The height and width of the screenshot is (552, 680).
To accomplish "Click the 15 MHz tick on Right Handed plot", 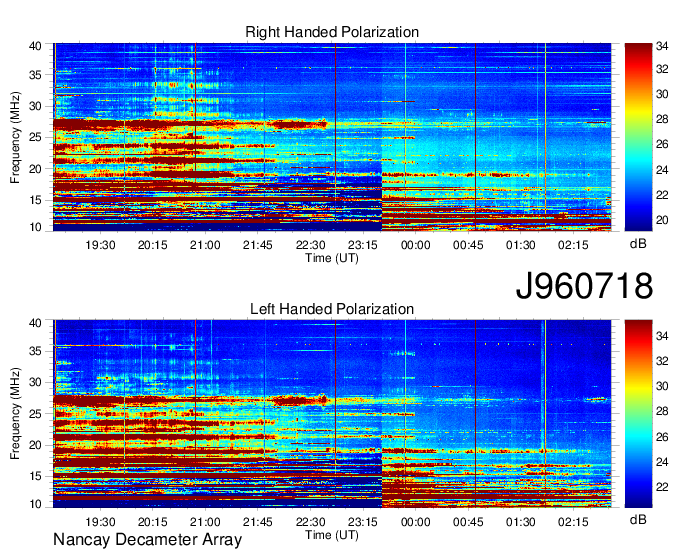I will click(35, 200).
